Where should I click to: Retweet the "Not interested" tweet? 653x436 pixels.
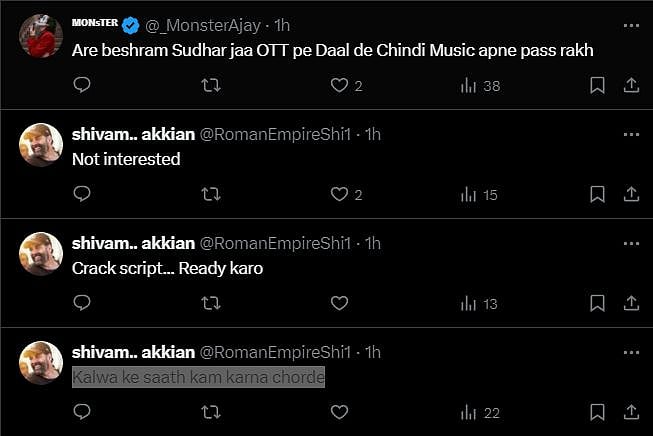(211, 194)
